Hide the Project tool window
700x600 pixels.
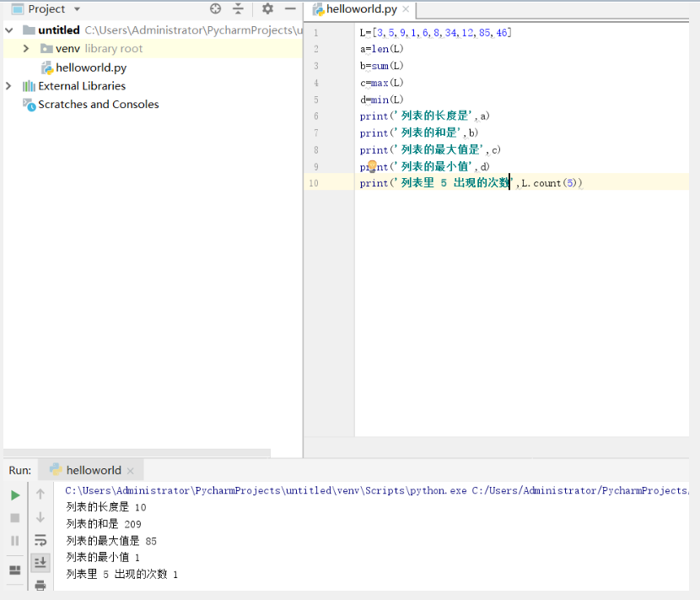(x=290, y=8)
